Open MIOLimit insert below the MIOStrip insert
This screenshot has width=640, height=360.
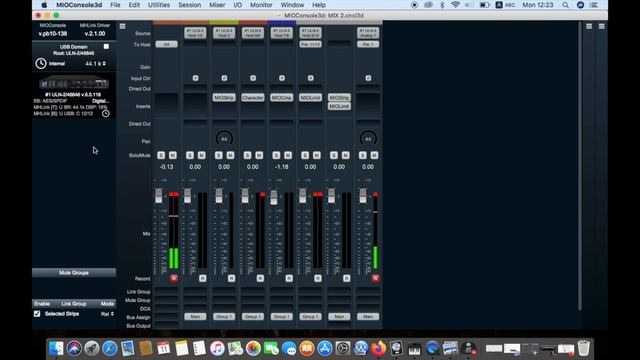tap(339, 106)
